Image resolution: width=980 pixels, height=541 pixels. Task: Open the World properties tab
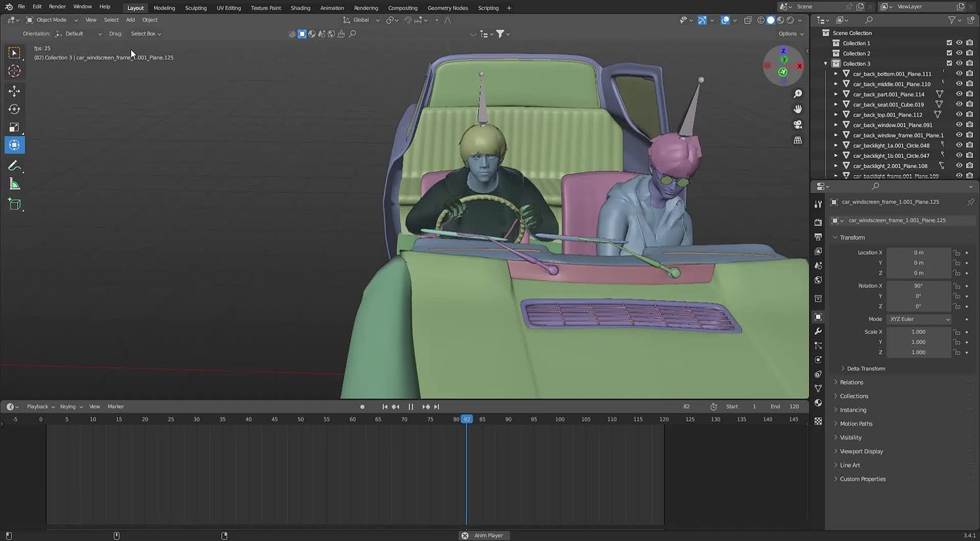(x=818, y=280)
